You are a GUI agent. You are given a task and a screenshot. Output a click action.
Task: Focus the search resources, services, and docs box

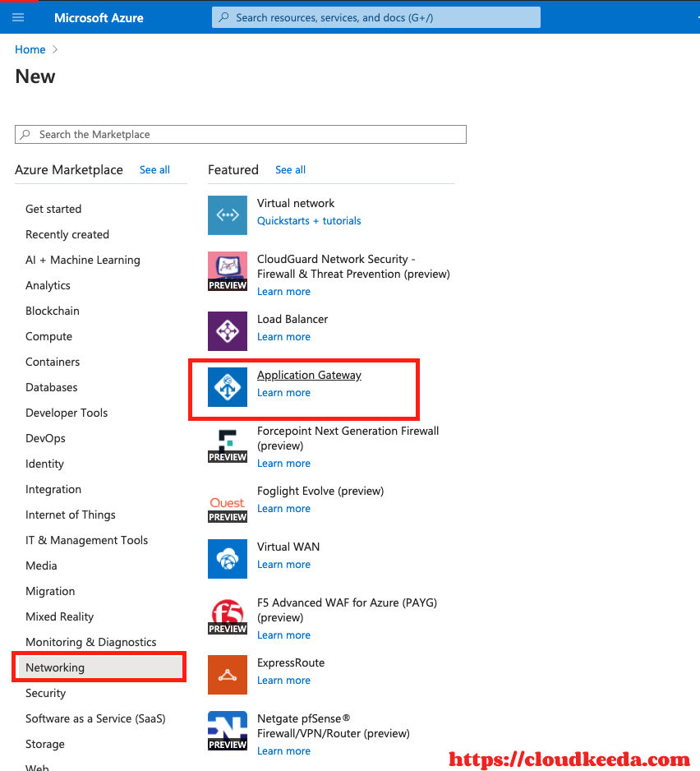[x=376, y=18]
